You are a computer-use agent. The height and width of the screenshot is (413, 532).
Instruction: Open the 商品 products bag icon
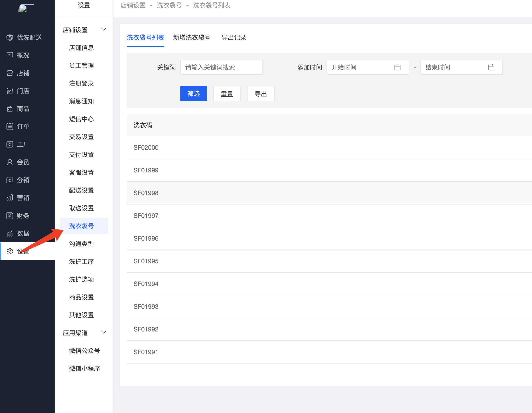(10, 109)
